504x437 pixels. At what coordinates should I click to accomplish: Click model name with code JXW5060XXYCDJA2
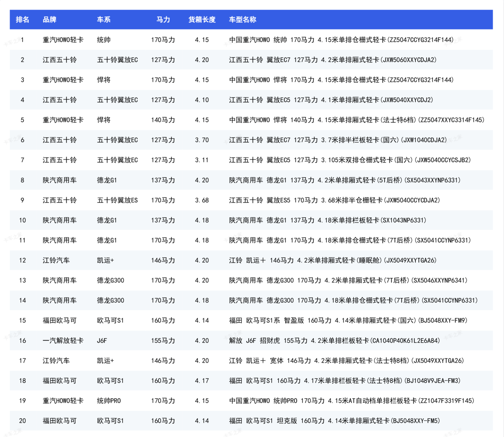pyautogui.click(x=333, y=60)
